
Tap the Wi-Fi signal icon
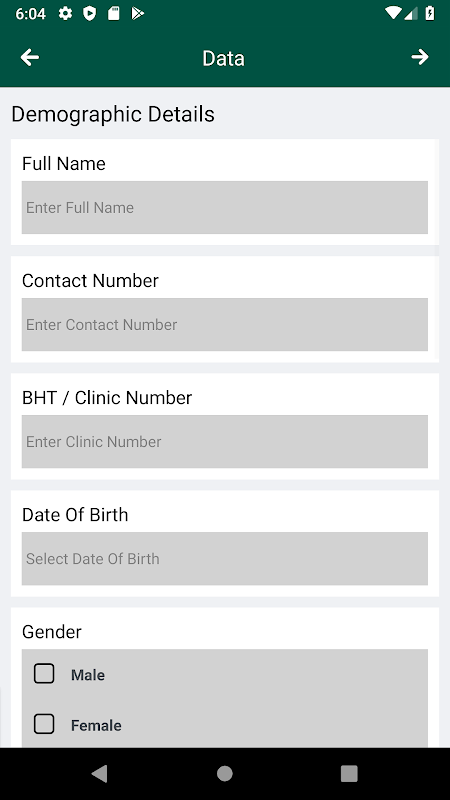393,14
